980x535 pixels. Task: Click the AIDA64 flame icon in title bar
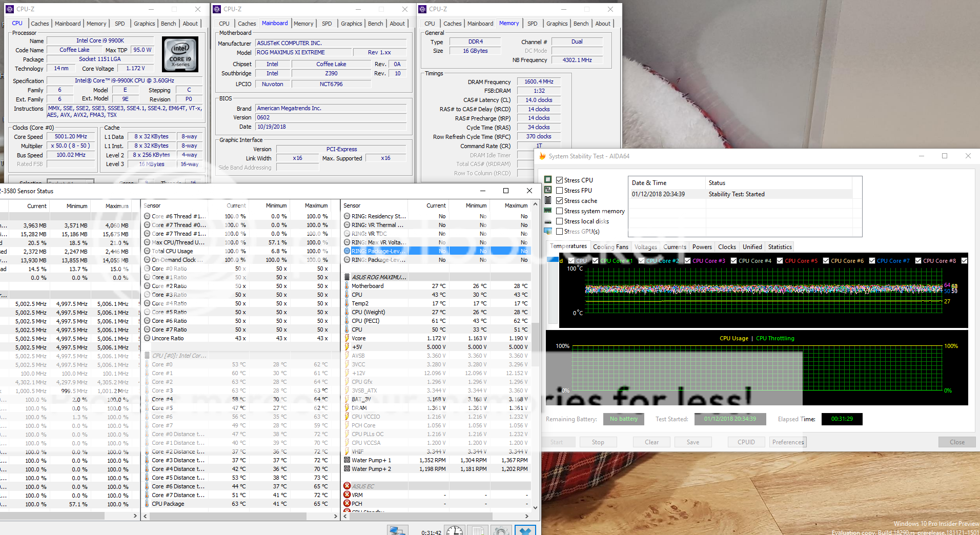[x=542, y=156]
